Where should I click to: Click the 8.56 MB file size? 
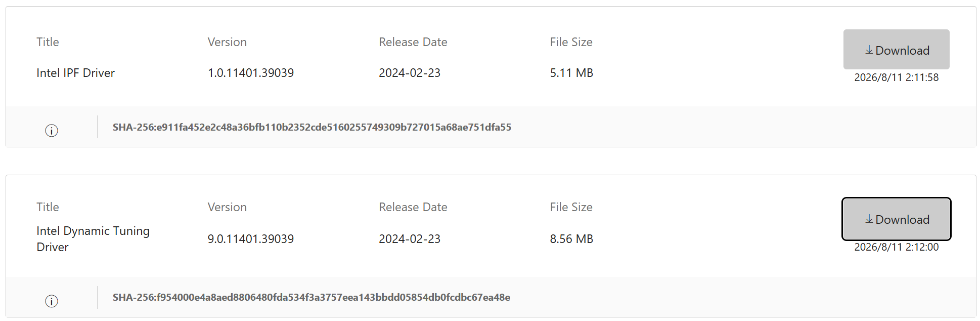click(571, 239)
